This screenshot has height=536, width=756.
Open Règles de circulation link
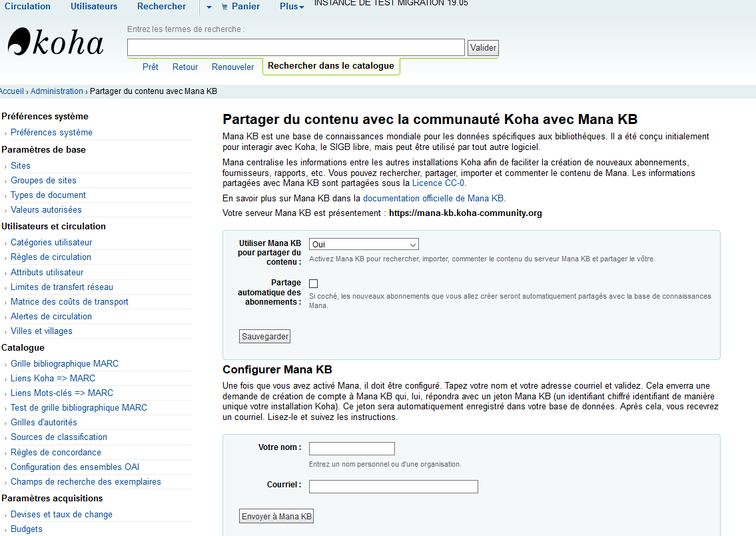[51, 257]
